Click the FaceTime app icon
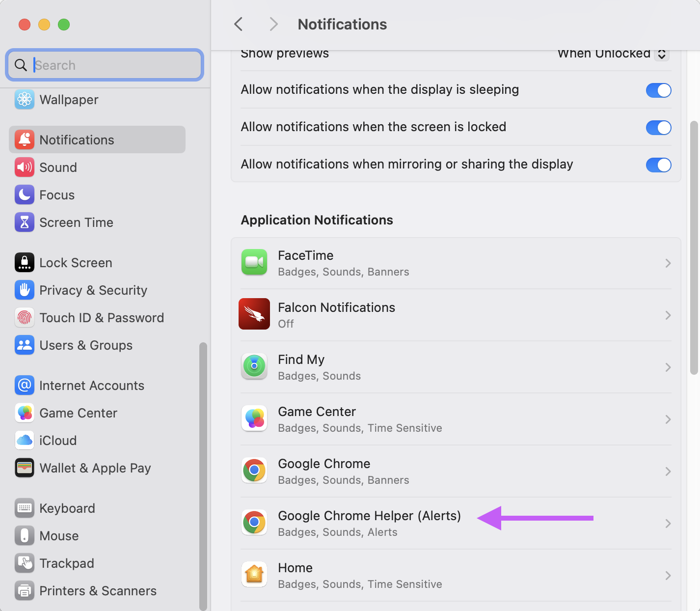The height and width of the screenshot is (611, 700). pyautogui.click(x=254, y=262)
